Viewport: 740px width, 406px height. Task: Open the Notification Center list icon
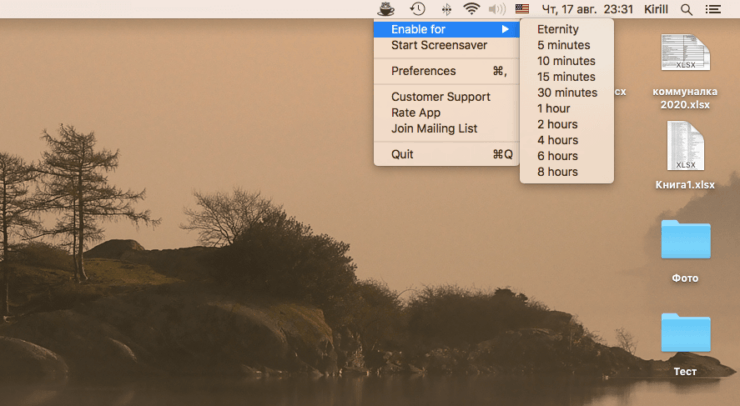[x=713, y=9]
